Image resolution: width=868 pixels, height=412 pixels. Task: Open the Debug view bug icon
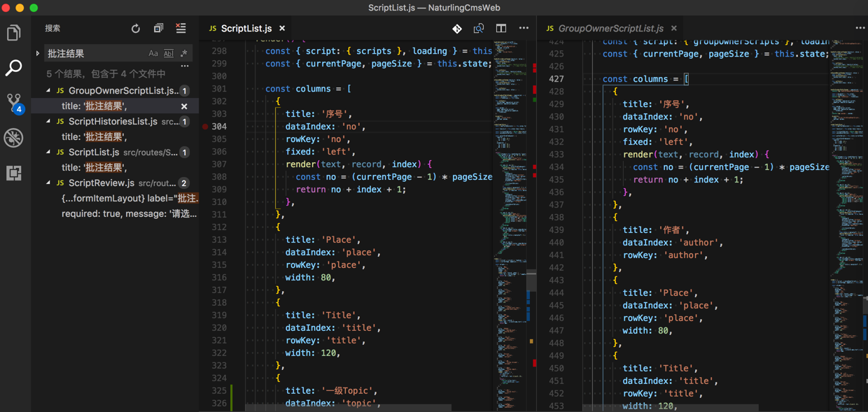(x=14, y=138)
